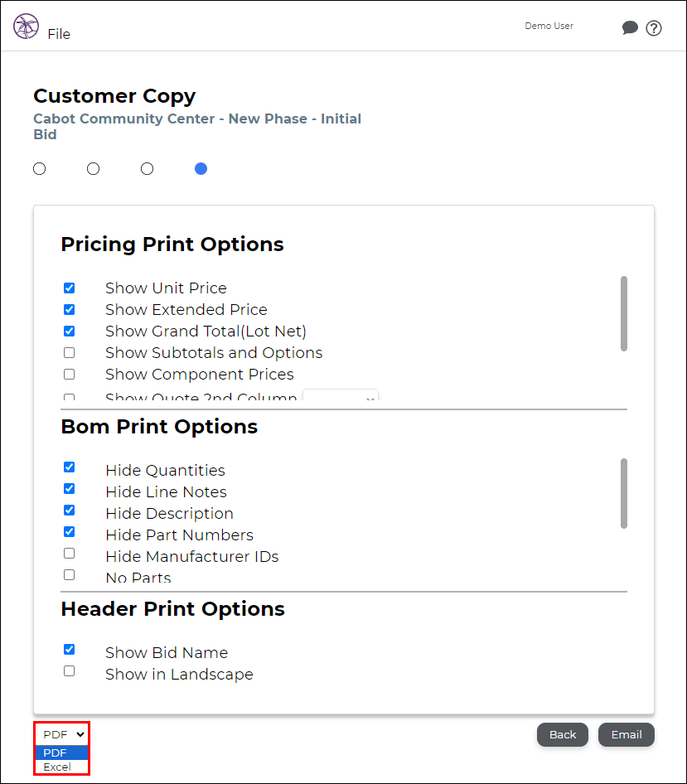Select the second step circle
The image size is (687, 784).
[93, 169]
